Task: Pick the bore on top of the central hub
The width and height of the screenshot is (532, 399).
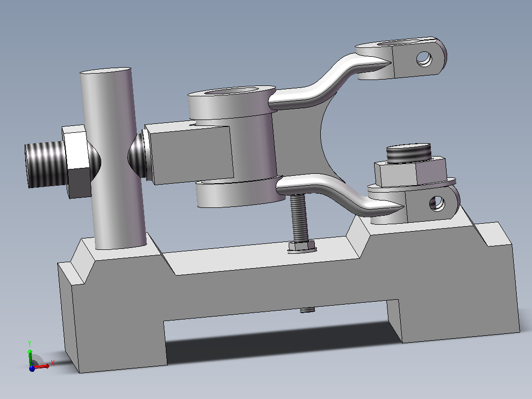Action: coord(231,92)
